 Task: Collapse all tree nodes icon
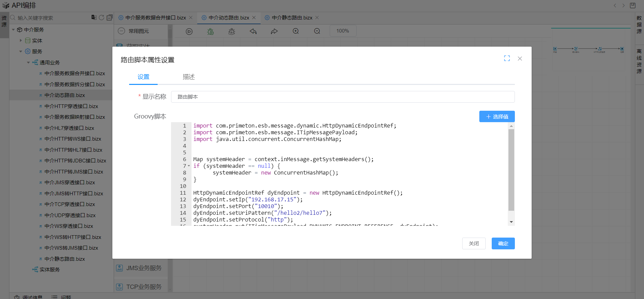pos(110,17)
